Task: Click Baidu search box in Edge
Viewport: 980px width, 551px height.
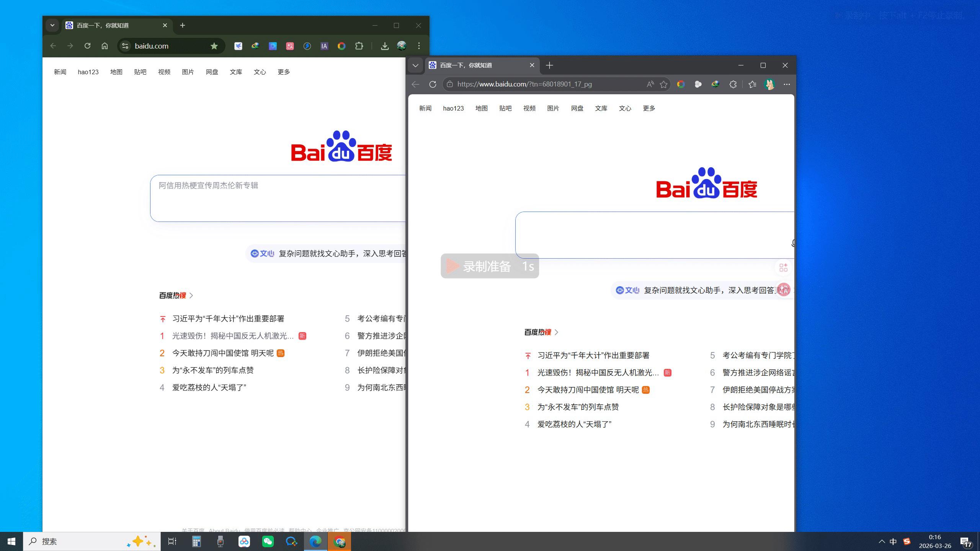Action: [651, 235]
